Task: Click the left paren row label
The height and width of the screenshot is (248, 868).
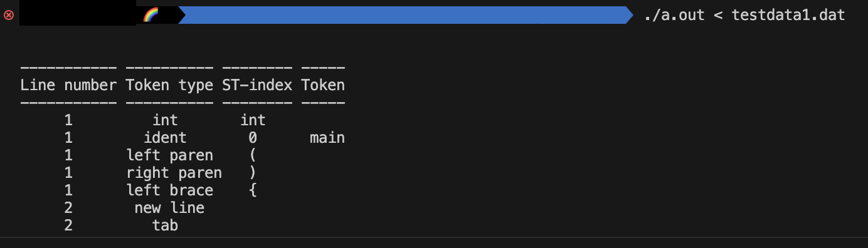Action: click(169, 155)
